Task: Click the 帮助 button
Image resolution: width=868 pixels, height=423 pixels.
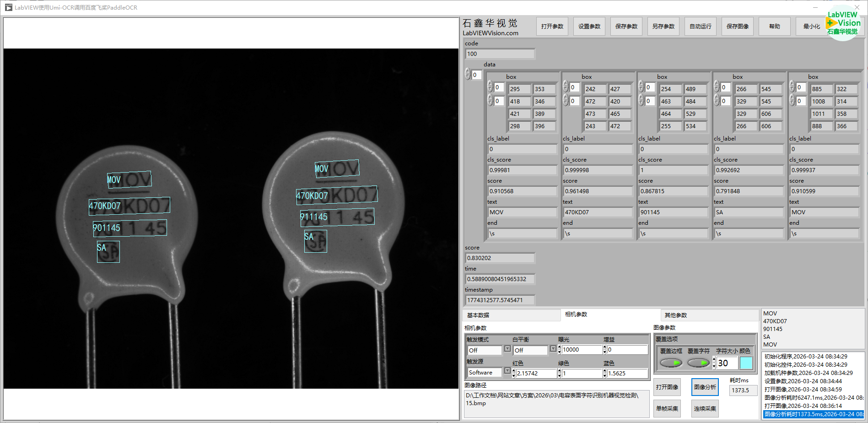Action: 774,27
